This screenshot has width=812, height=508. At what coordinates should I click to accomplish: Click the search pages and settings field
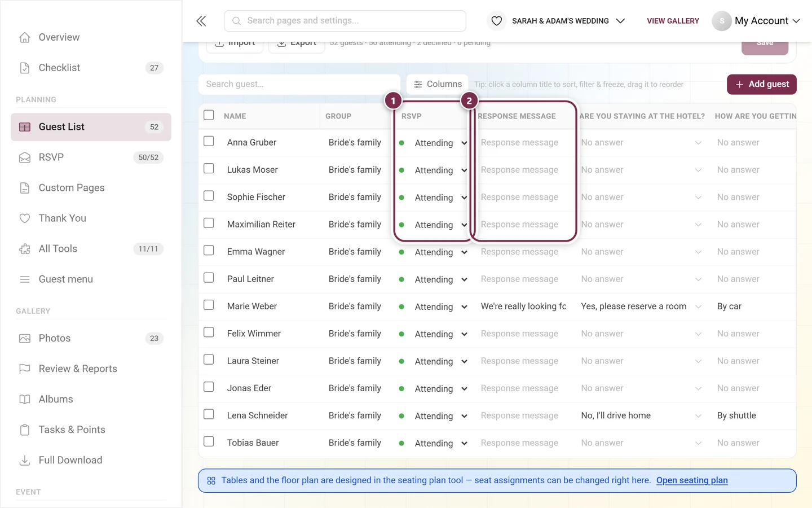(345, 21)
